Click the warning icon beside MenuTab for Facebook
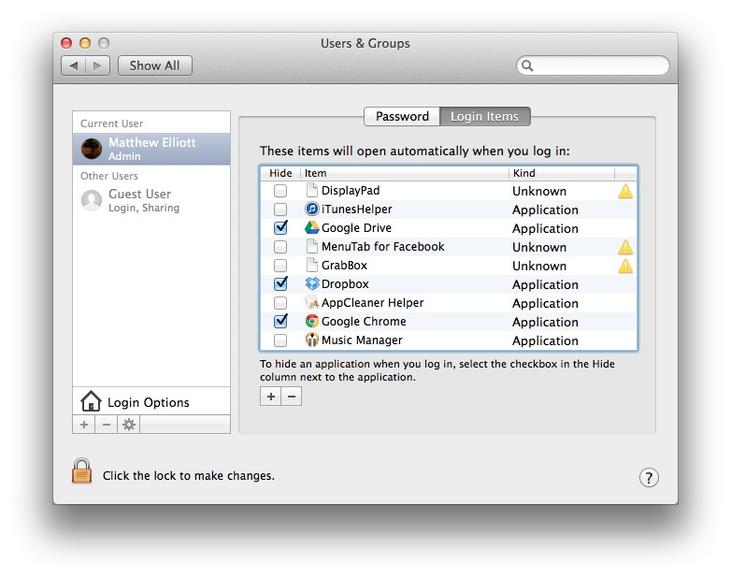The image size is (731, 578). tap(625, 247)
